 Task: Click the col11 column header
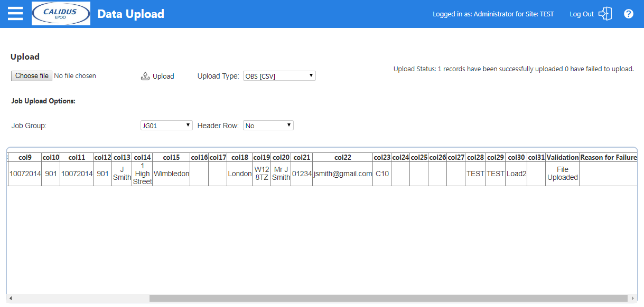(x=77, y=157)
